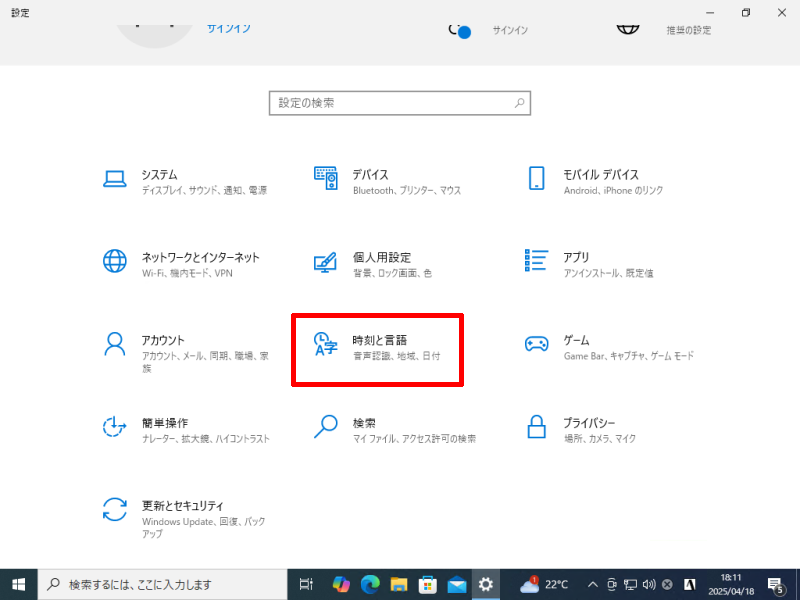Image resolution: width=800 pixels, height=600 pixels.
Task: Open the clock showing 18:11
Action: (x=731, y=585)
